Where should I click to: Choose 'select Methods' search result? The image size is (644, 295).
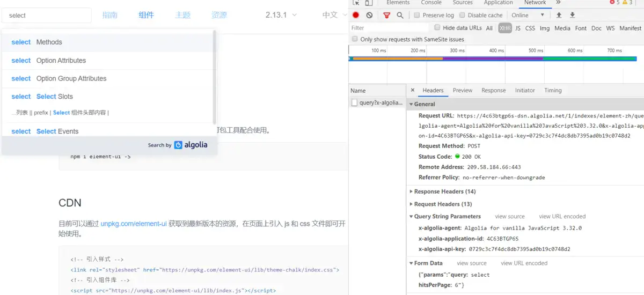click(x=107, y=42)
